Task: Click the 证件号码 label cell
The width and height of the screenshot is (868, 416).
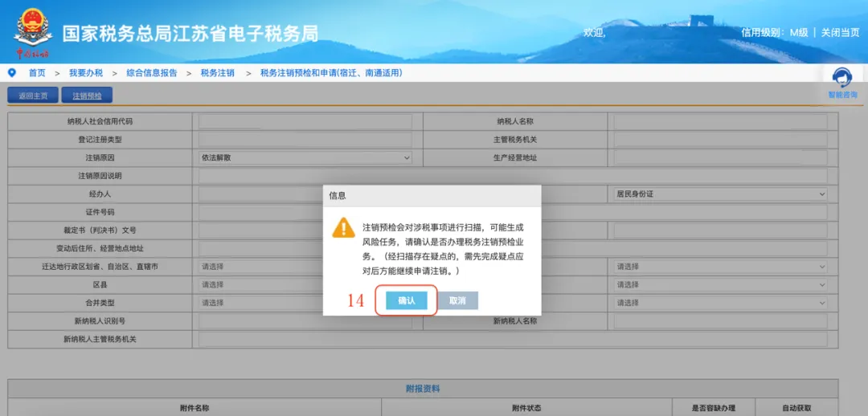Action: 100,213
